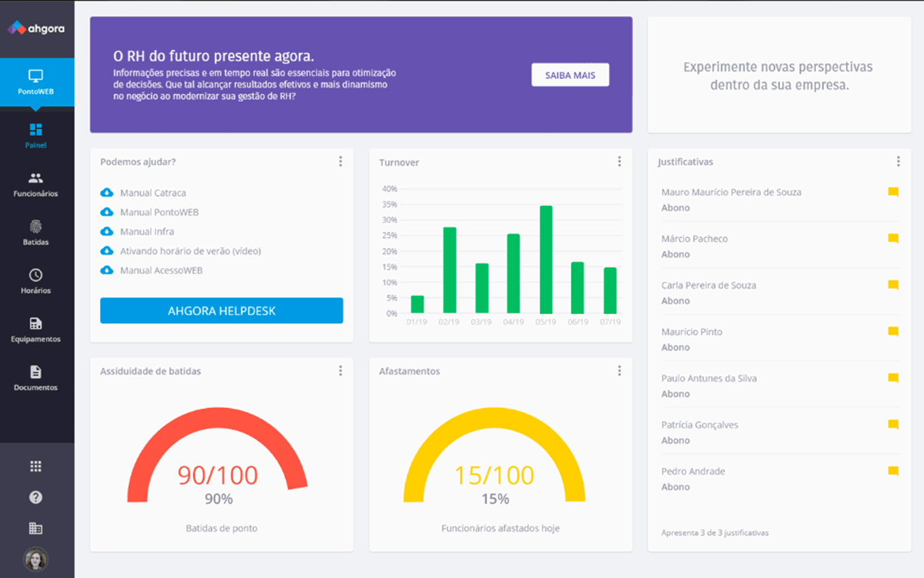Open the Funcionários section in sidebar

pyautogui.click(x=36, y=184)
